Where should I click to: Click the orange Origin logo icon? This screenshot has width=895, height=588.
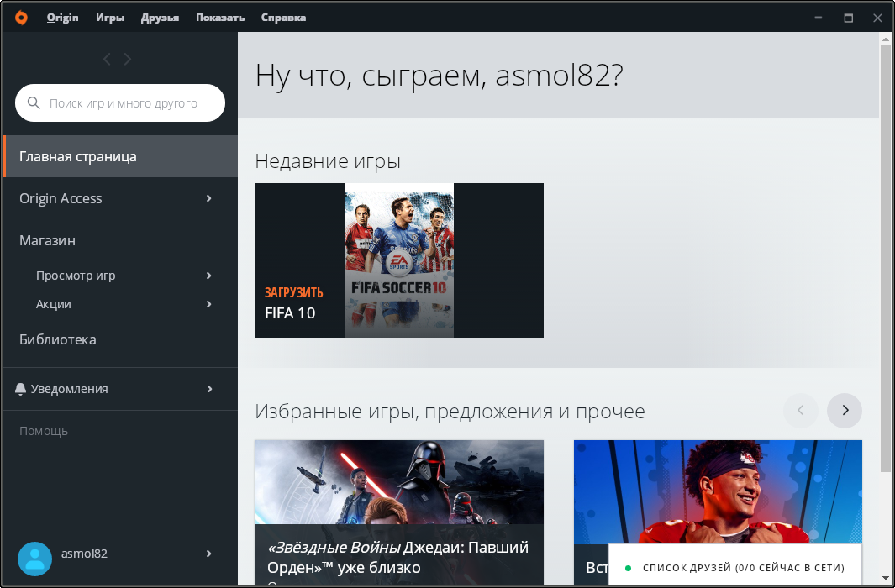[21, 18]
